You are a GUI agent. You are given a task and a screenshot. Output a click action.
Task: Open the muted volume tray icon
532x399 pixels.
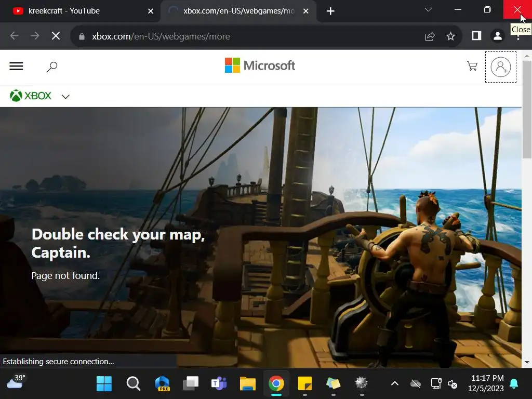point(453,384)
